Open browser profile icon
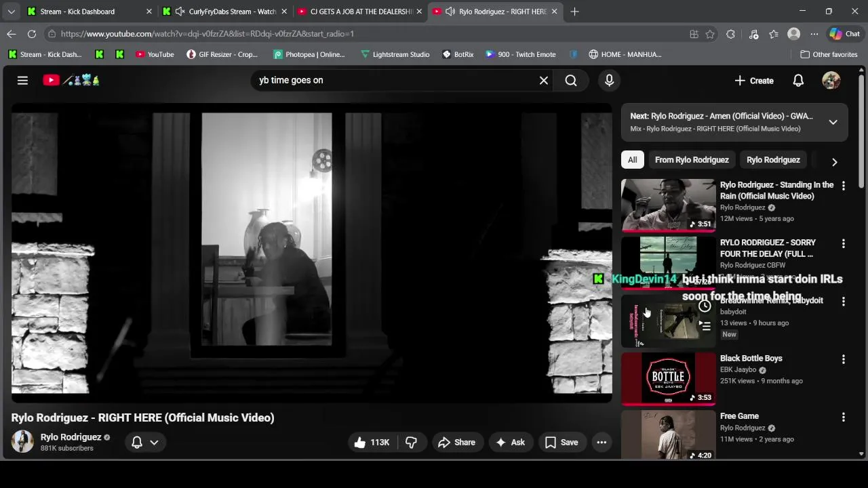 click(793, 34)
